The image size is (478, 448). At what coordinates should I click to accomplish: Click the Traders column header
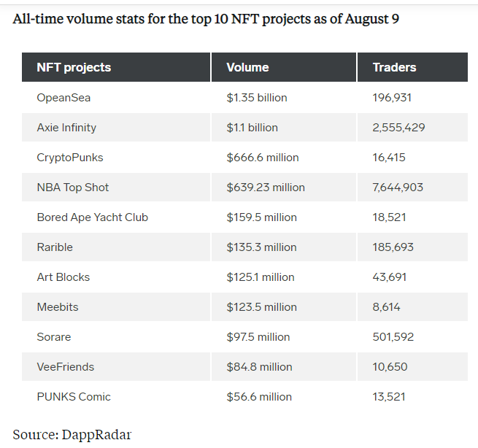394,67
